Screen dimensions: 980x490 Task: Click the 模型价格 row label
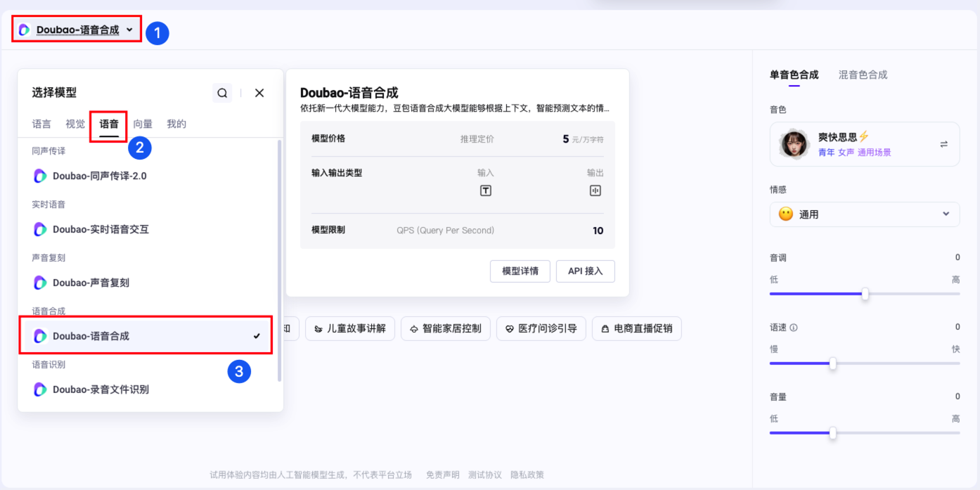(328, 138)
